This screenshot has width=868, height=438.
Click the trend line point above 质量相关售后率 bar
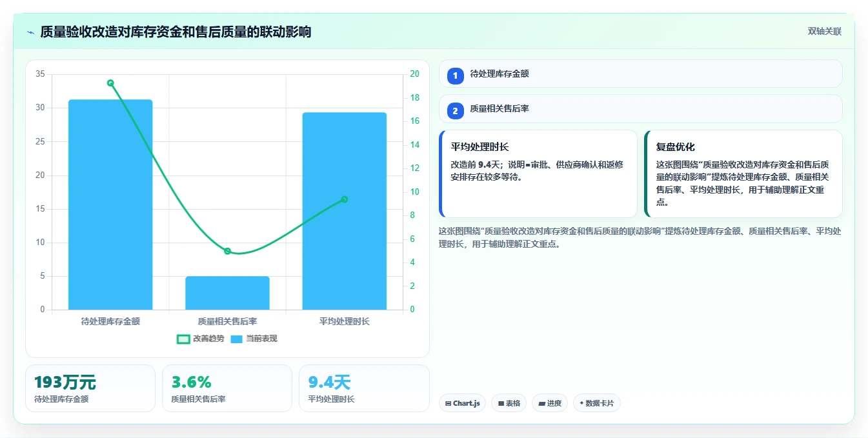coord(227,251)
